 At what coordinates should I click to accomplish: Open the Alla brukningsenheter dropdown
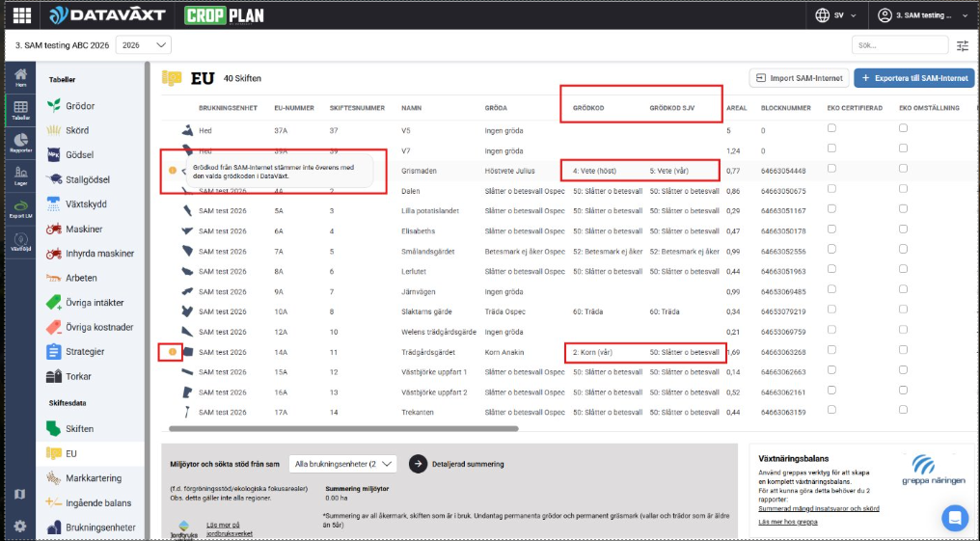[x=343, y=464]
